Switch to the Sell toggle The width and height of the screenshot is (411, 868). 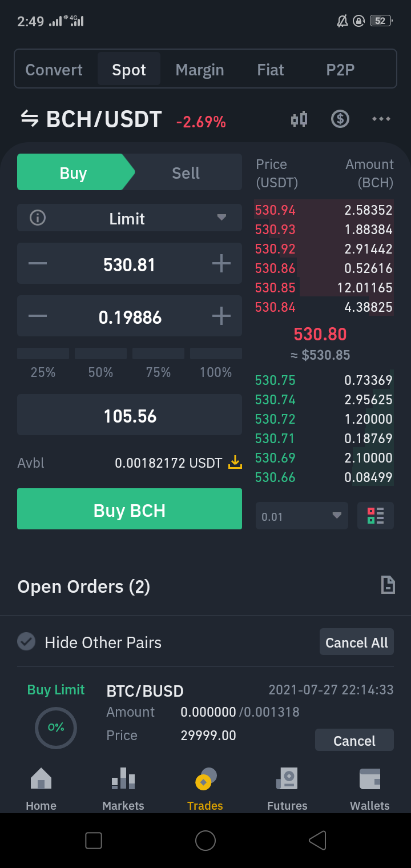186,172
